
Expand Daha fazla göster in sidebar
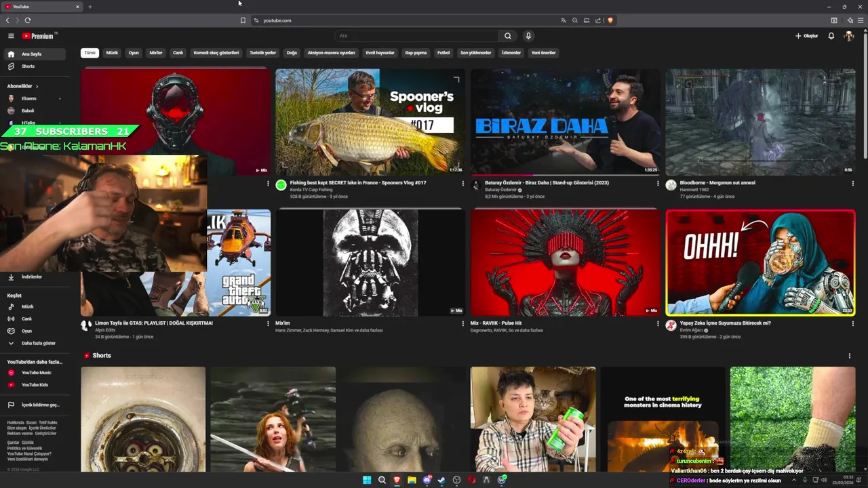tap(36, 343)
